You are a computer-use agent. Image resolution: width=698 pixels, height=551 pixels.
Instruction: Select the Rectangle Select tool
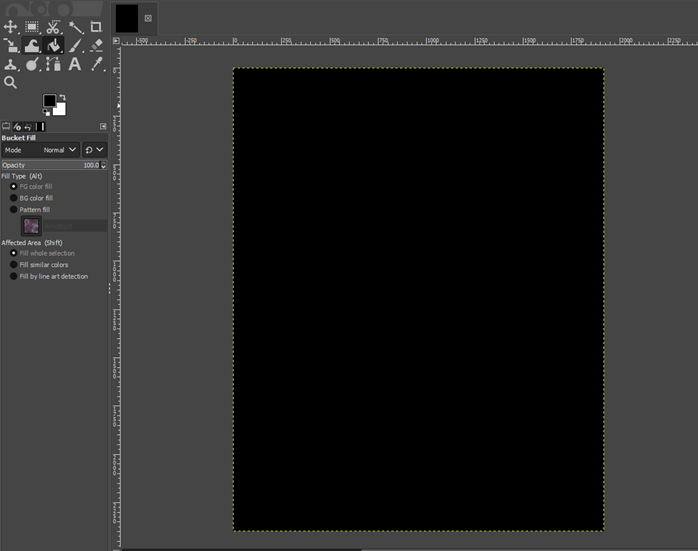coord(32,27)
